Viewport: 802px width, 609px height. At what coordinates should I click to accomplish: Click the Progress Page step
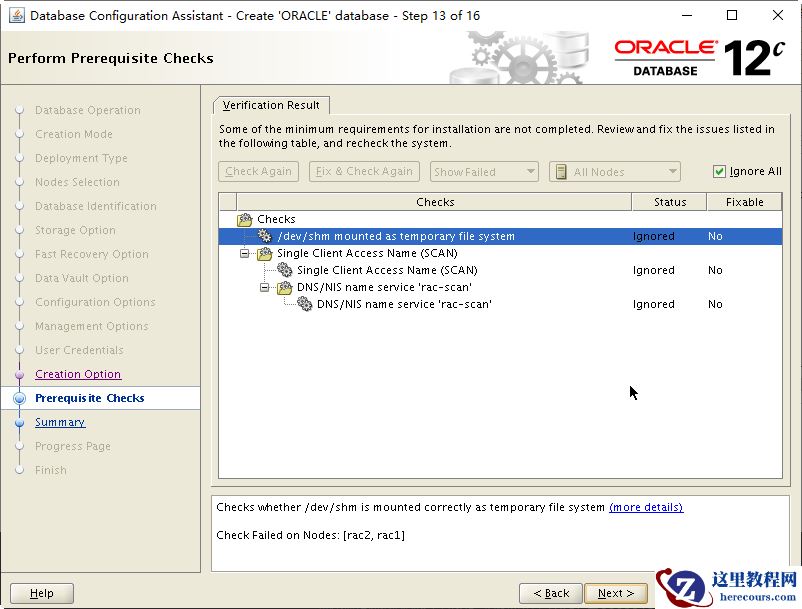73,446
